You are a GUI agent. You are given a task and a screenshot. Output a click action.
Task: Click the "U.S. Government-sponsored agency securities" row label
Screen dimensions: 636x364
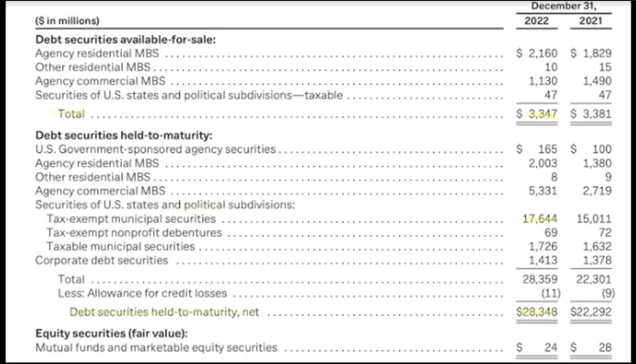click(156, 149)
